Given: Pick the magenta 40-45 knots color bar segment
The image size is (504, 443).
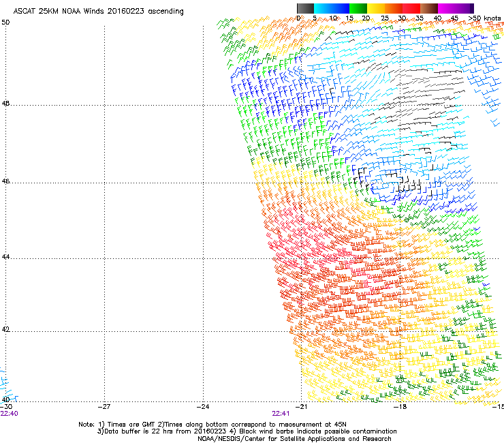Looking at the screenshot, I should 447,8.
